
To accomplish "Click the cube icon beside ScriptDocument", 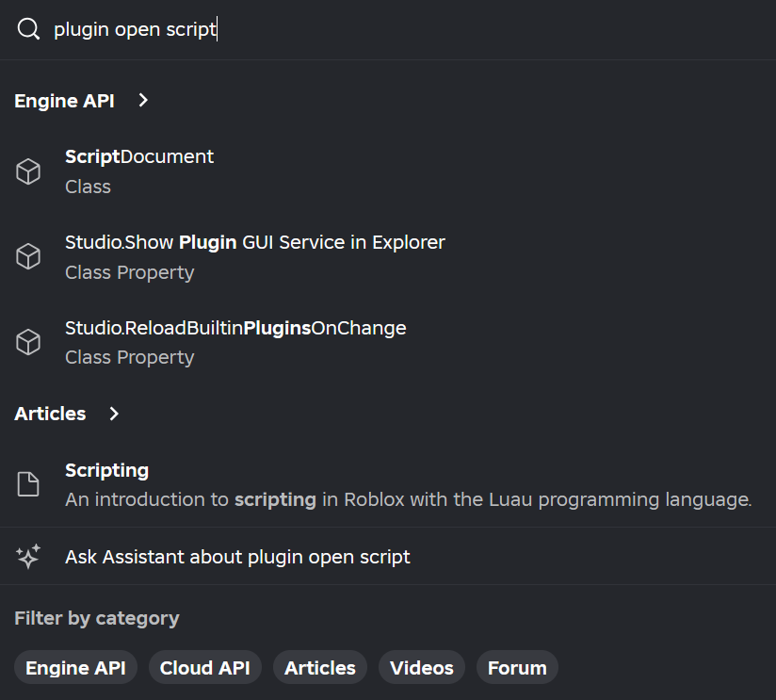I will pos(28,171).
